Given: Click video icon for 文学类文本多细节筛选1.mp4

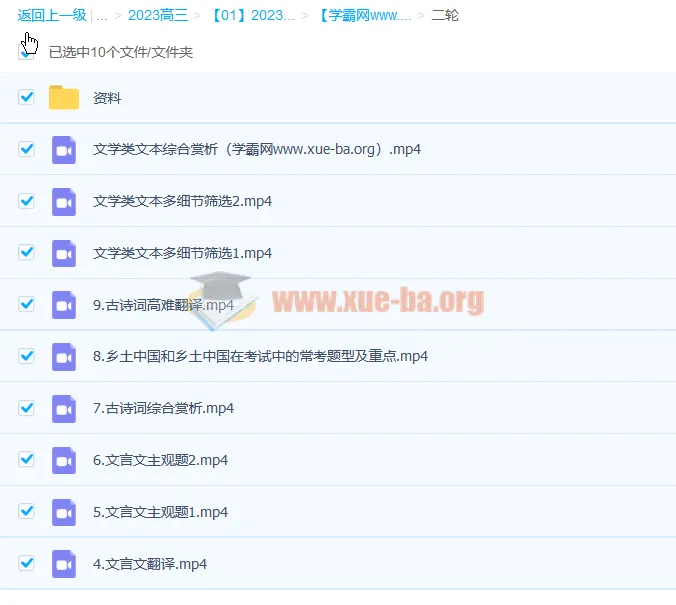Looking at the screenshot, I should pyautogui.click(x=64, y=253).
